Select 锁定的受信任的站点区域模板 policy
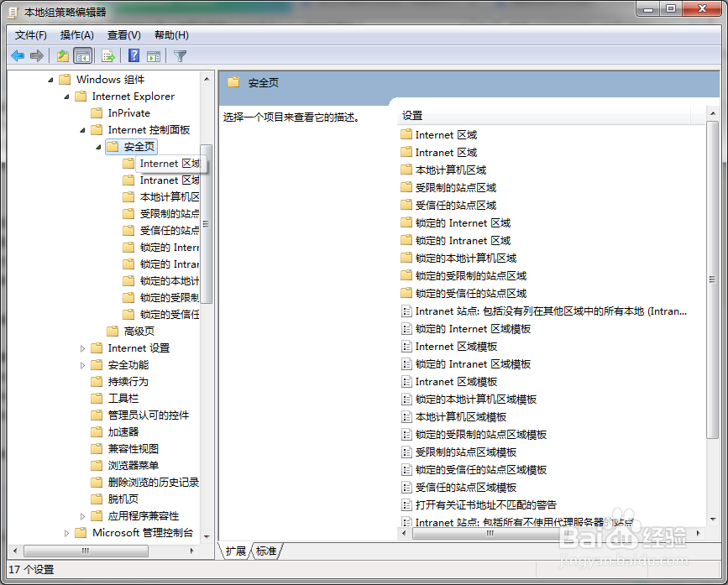Screen dimensions: 728x585 point(481,469)
